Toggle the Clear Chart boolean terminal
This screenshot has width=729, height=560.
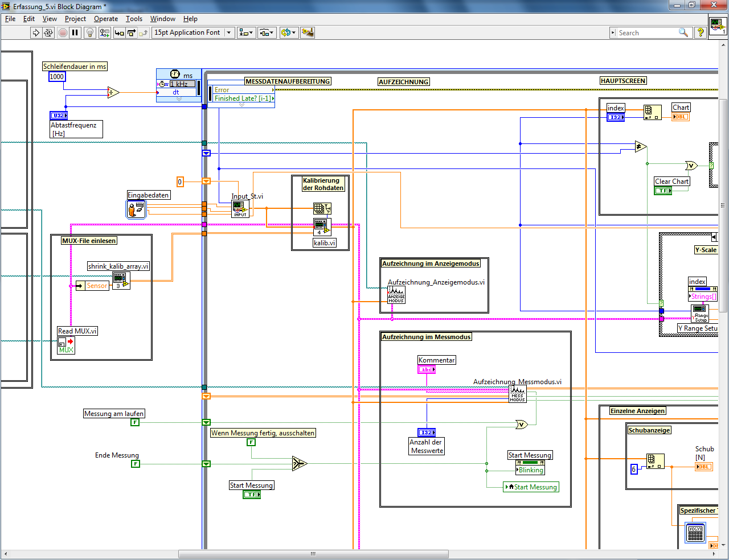pyautogui.click(x=663, y=191)
